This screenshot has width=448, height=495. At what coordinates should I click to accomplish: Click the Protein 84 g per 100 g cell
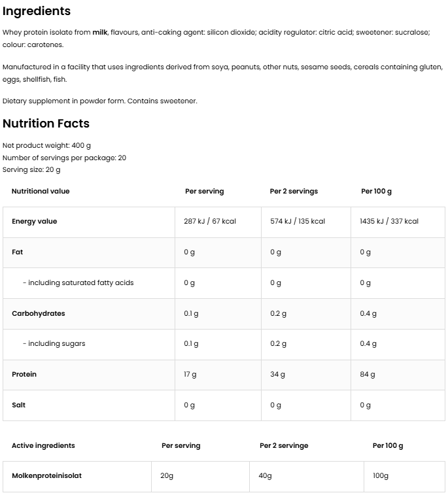pyautogui.click(x=368, y=375)
